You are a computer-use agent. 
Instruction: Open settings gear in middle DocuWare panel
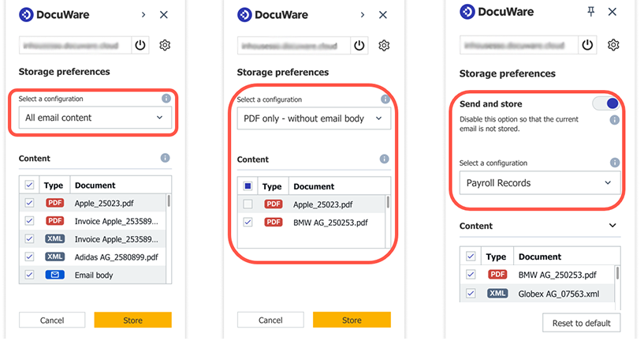(384, 45)
